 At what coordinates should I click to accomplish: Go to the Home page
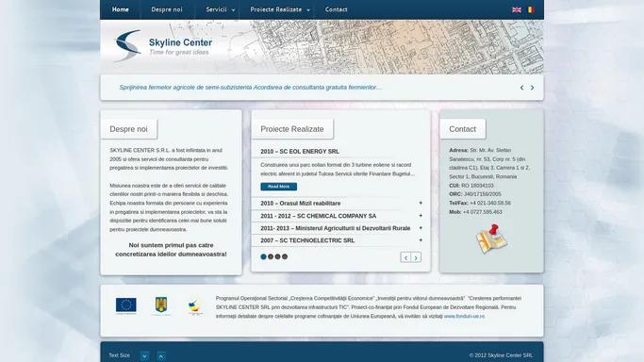tap(121, 9)
